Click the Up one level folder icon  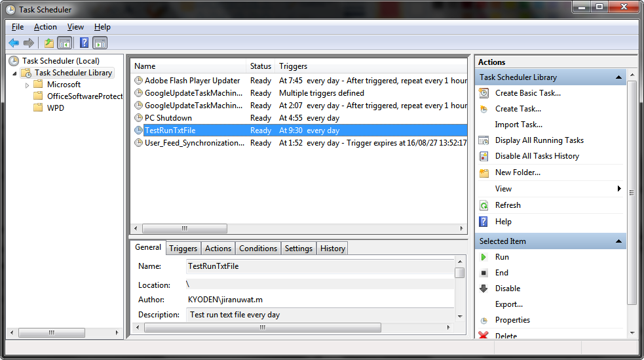(x=49, y=43)
